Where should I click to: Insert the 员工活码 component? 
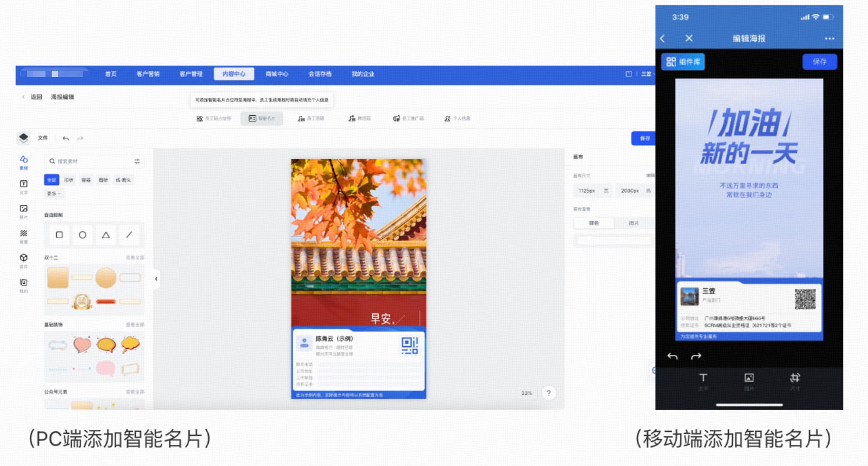[x=311, y=118]
